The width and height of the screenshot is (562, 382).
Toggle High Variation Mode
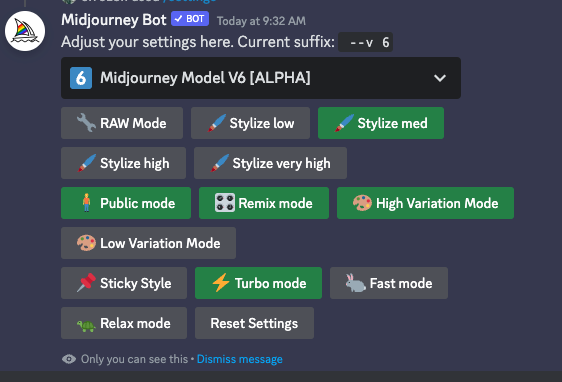(x=425, y=203)
